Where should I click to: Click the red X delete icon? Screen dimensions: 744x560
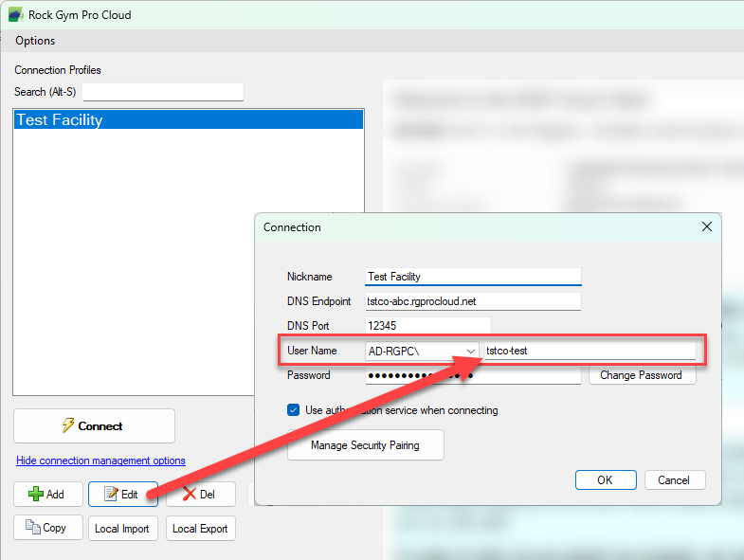pos(190,494)
